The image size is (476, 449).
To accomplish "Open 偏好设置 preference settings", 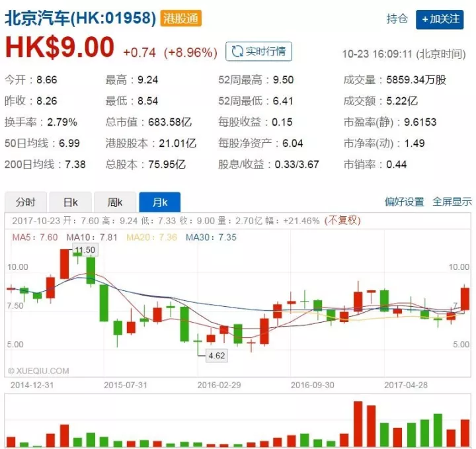I will click(405, 202).
